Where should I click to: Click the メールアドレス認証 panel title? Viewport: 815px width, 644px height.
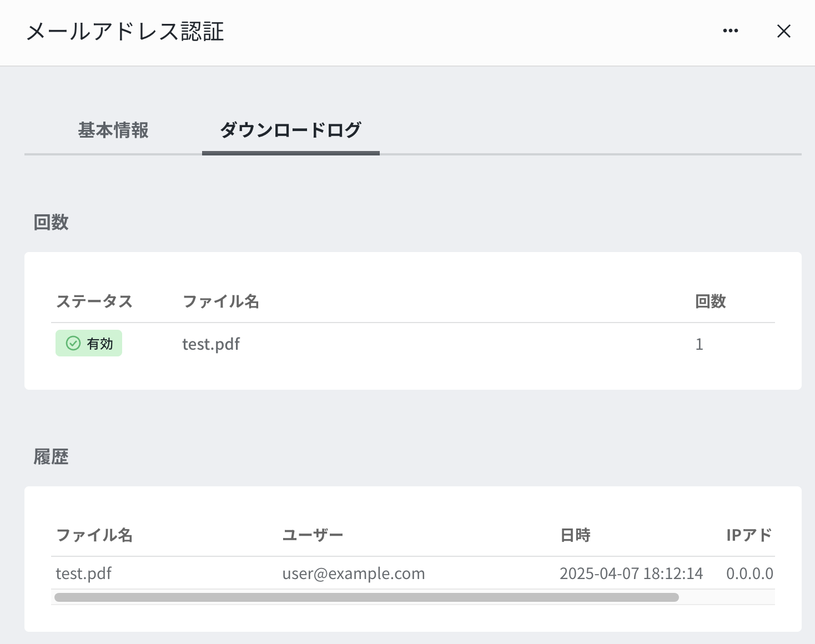click(x=125, y=32)
